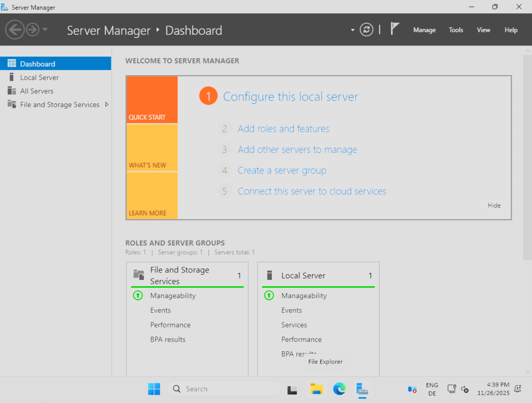Click the taskbar Search box
Screen dimensions: 532x403
[x=224, y=389]
